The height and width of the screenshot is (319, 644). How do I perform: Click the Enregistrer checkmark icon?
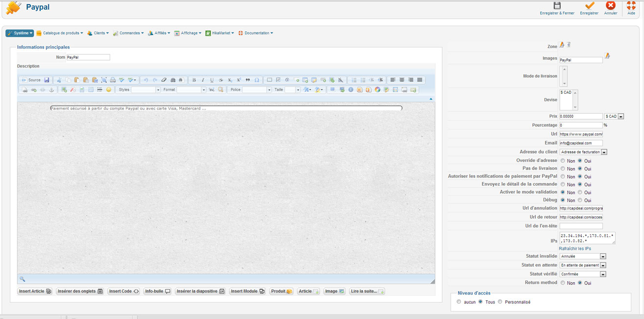590,5
